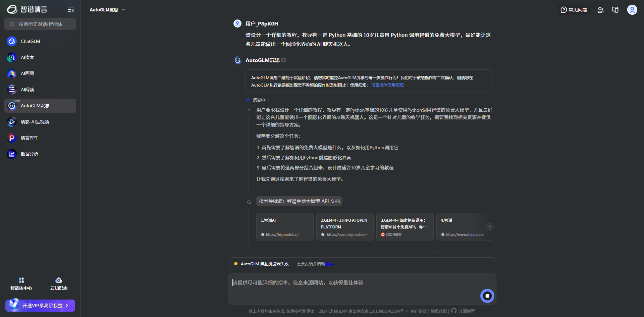
Task: Open 用户协议 link in footer
Action: (419, 311)
